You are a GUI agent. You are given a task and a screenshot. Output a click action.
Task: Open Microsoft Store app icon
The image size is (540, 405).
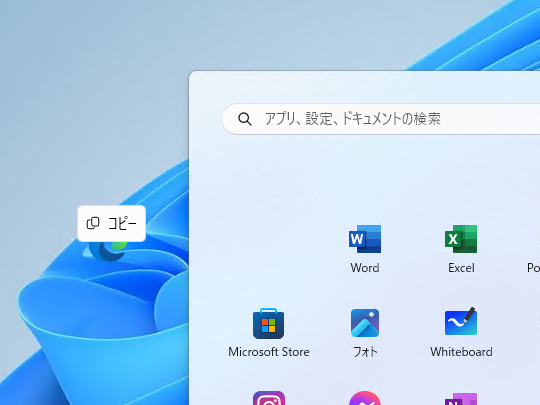point(269,323)
